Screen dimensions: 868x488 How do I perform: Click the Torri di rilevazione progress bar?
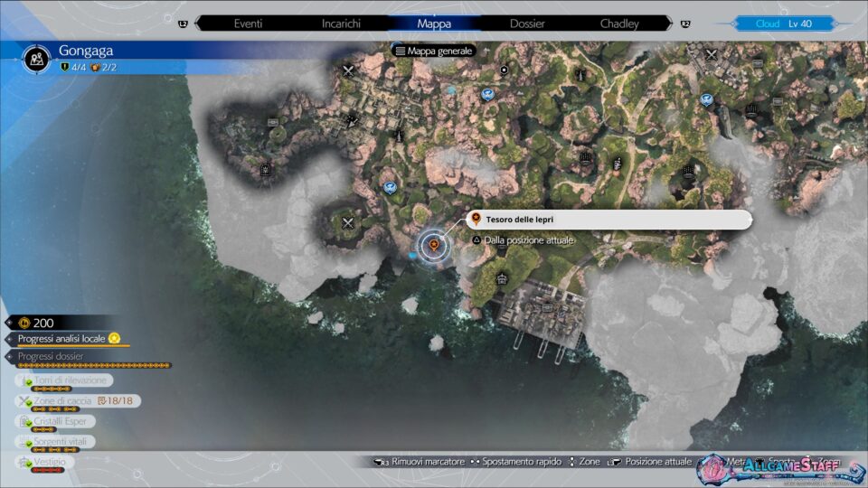[x=52, y=389]
